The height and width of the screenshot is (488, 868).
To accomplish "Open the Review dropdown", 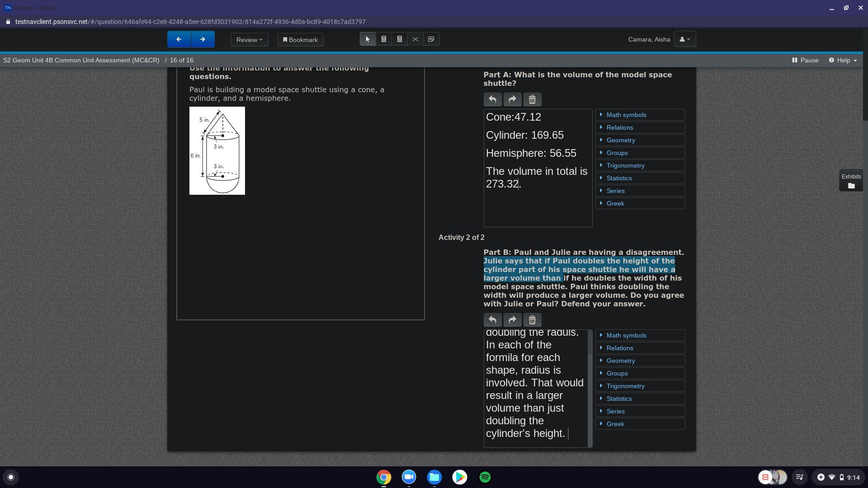I will click(x=249, y=40).
